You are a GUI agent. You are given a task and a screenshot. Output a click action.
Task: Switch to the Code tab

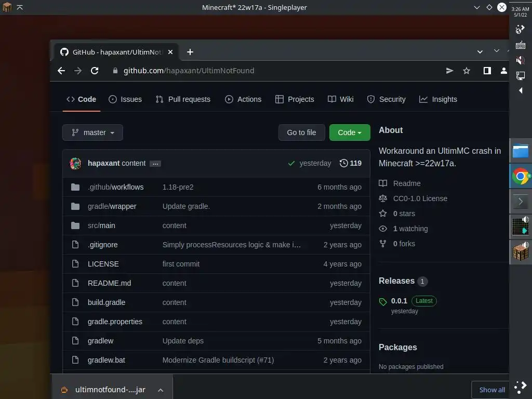[82, 99]
